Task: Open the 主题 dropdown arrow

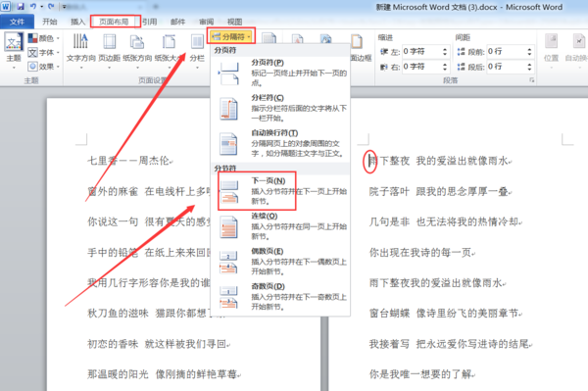Action: [14, 68]
